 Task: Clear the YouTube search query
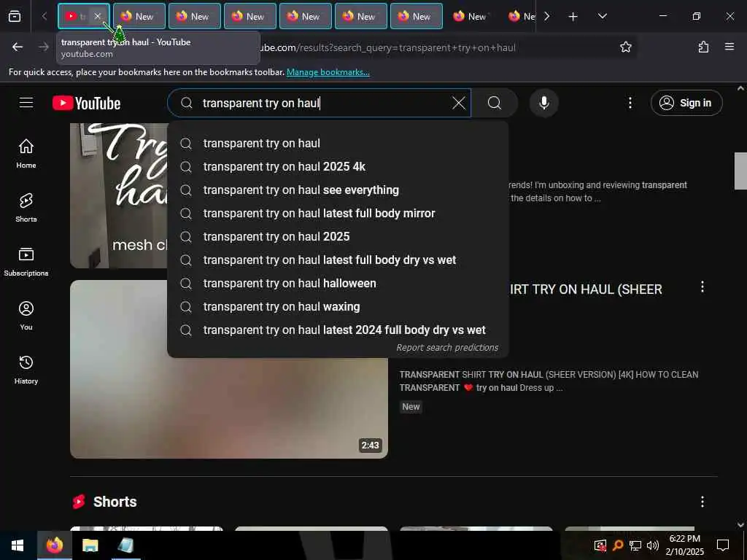point(458,103)
